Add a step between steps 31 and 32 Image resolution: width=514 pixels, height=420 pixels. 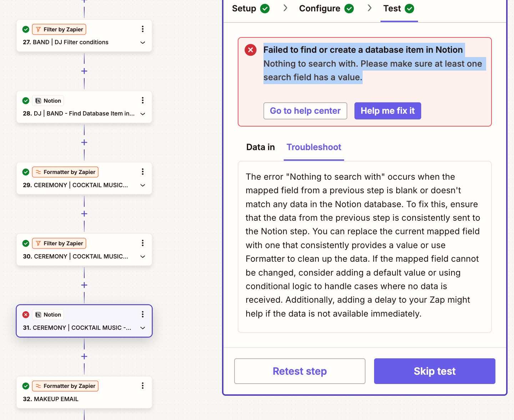click(84, 356)
